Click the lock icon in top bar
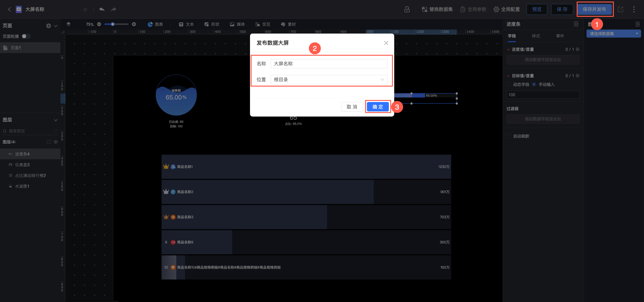Screen dimensions: 644x302 (x=407, y=9)
